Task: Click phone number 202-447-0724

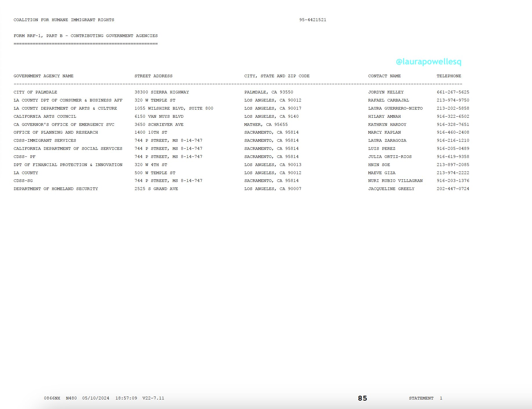Action: click(453, 189)
